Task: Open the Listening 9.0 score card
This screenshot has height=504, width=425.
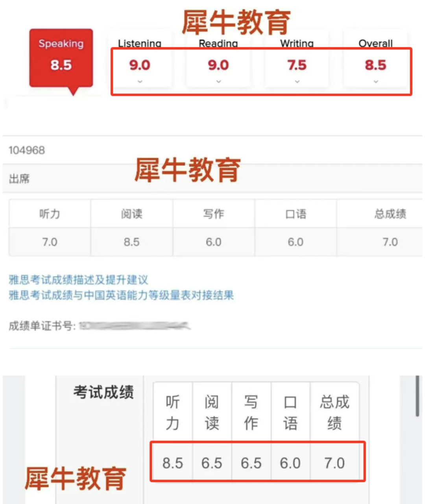Action: (140, 59)
